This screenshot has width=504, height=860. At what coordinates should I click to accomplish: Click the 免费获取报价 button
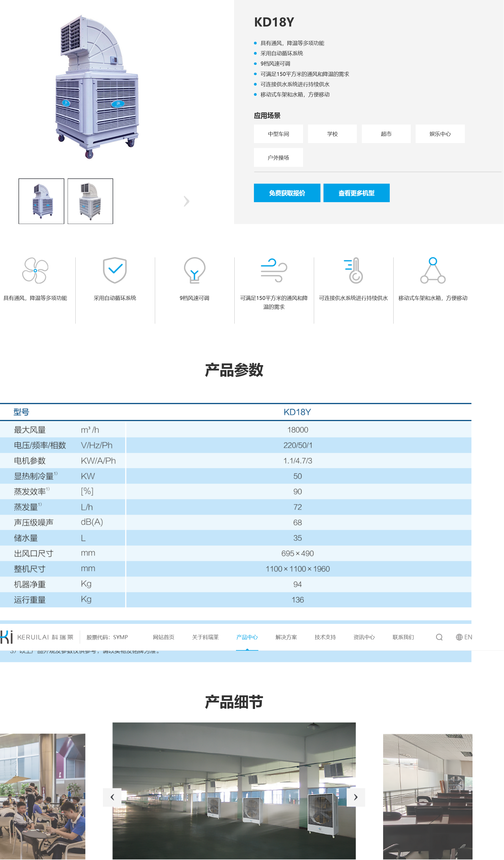(x=287, y=193)
